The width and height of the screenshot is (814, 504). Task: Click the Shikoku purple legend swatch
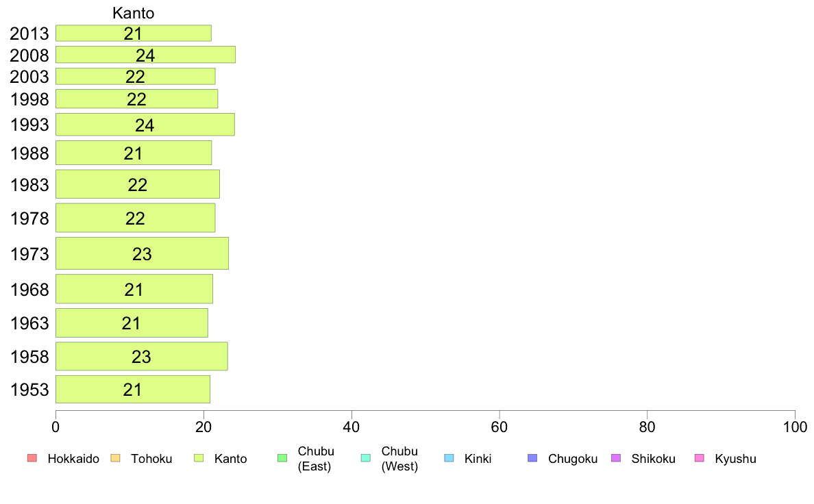616,458
